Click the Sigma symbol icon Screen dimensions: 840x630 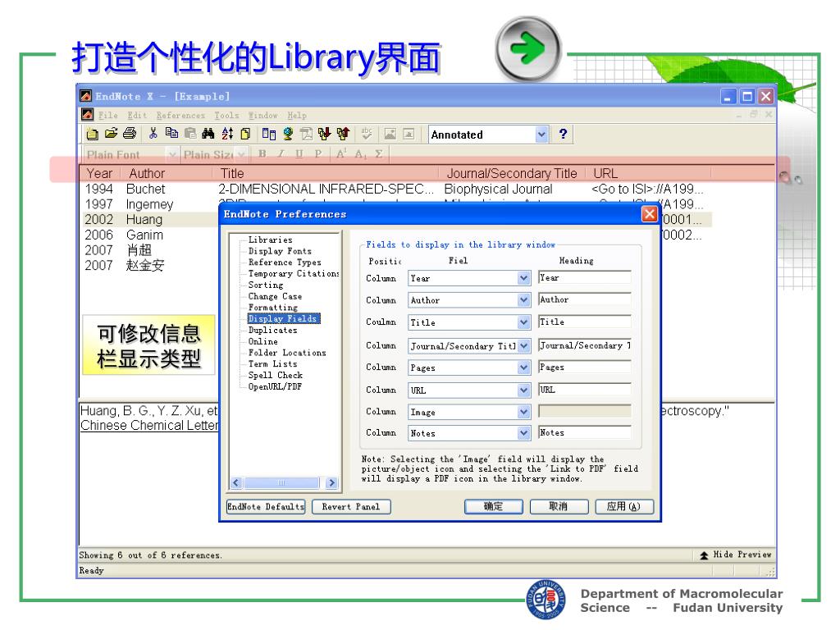(x=379, y=154)
